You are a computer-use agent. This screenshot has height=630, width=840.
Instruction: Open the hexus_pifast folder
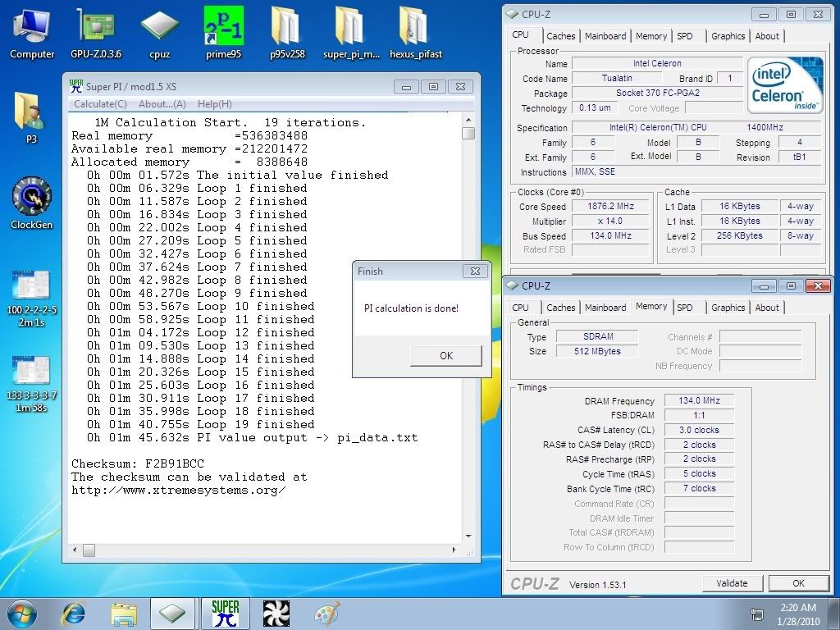click(416, 33)
